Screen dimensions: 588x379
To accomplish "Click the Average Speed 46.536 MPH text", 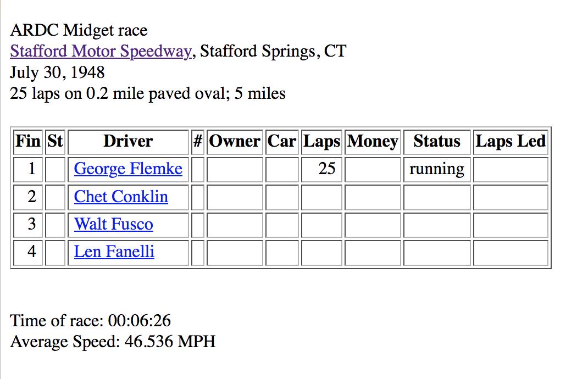I will pos(113,342).
